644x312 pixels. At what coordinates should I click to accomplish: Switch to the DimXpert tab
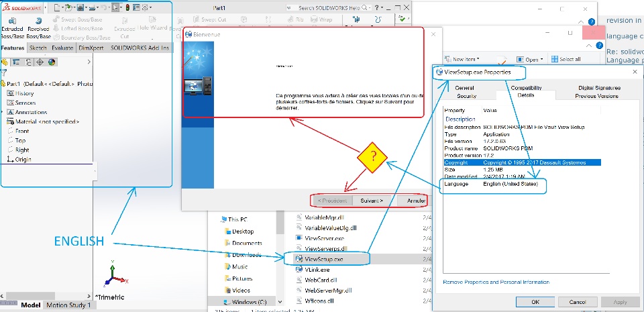(x=91, y=48)
